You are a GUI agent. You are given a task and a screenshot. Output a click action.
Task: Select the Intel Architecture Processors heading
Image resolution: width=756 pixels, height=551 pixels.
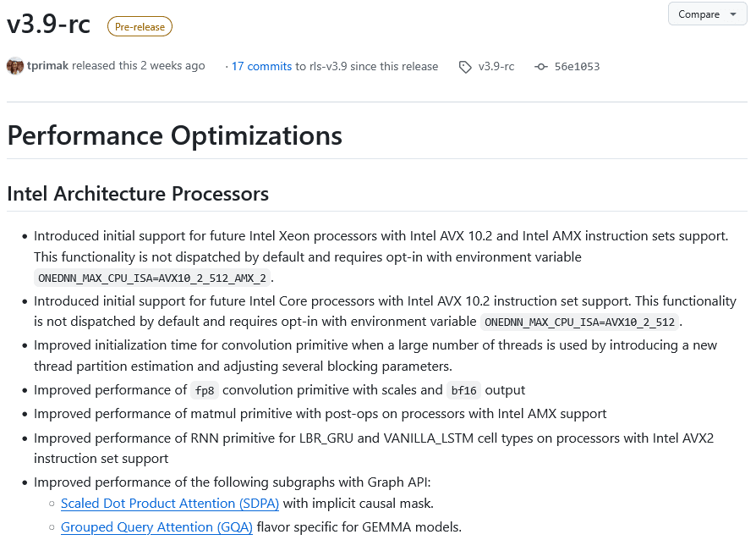tap(138, 194)
